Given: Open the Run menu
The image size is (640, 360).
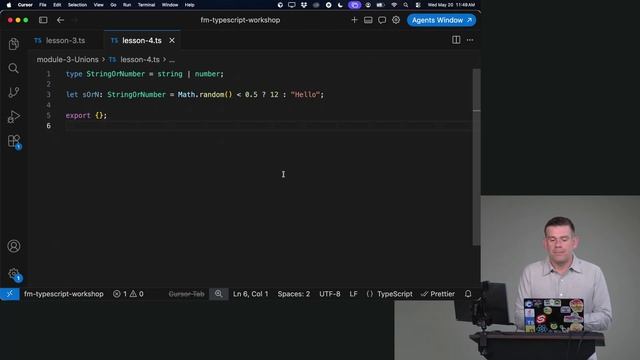Looking at the screenshot, I should click(127, 5).
